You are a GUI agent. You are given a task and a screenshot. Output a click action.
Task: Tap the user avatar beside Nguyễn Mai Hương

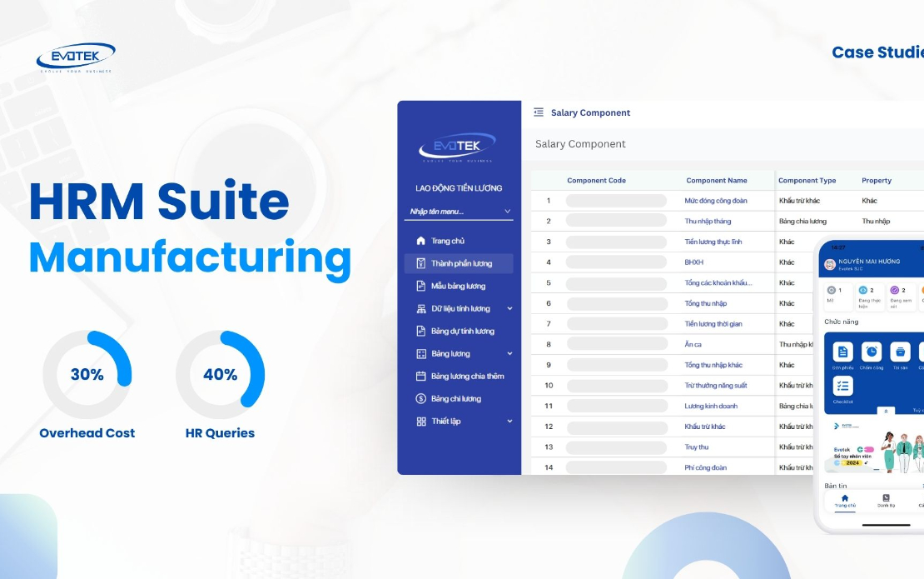830,265
